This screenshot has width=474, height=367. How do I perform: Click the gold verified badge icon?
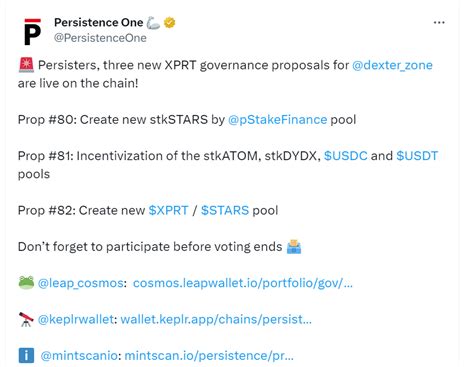coord(170,23)
